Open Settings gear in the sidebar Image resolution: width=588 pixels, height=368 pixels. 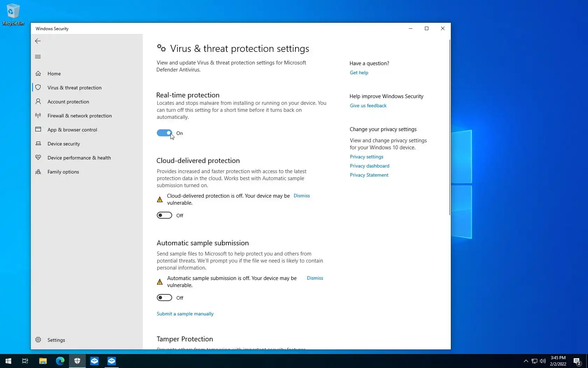38,340
